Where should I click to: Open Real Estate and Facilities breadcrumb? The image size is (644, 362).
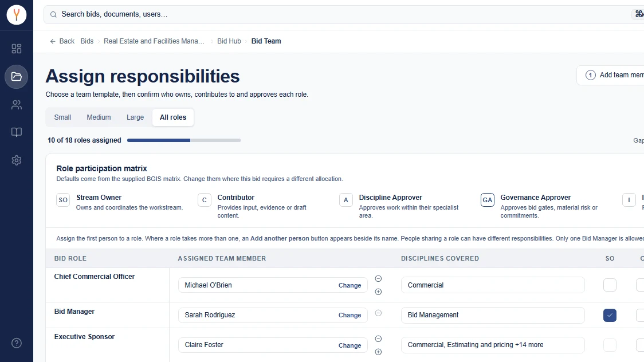coord(154,41)
